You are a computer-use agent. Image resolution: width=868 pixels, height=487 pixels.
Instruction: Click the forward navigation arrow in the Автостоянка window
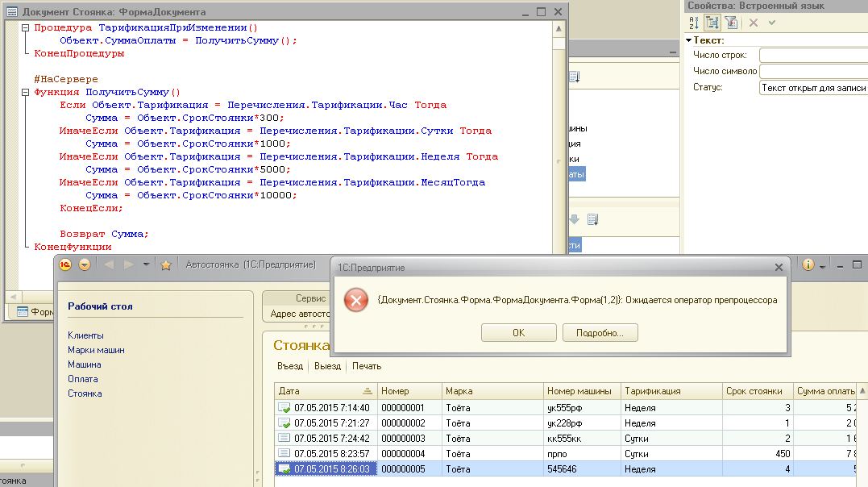(x=128, y=264)
